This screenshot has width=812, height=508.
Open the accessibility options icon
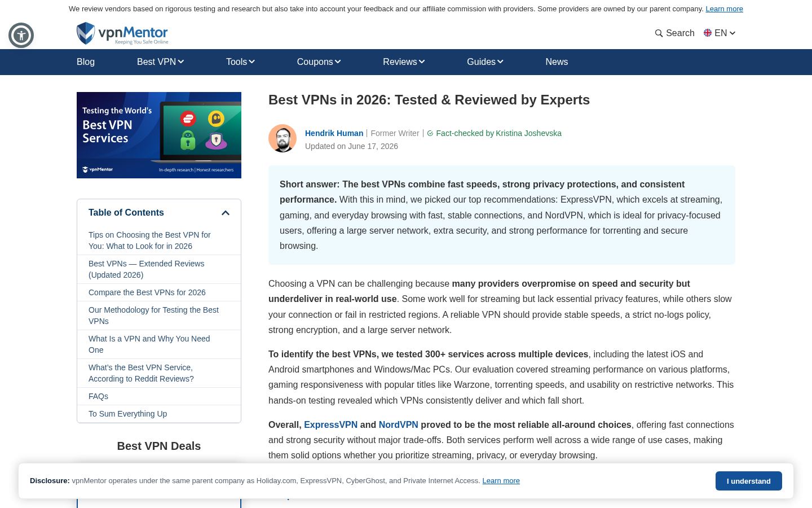tap(21, 36)
